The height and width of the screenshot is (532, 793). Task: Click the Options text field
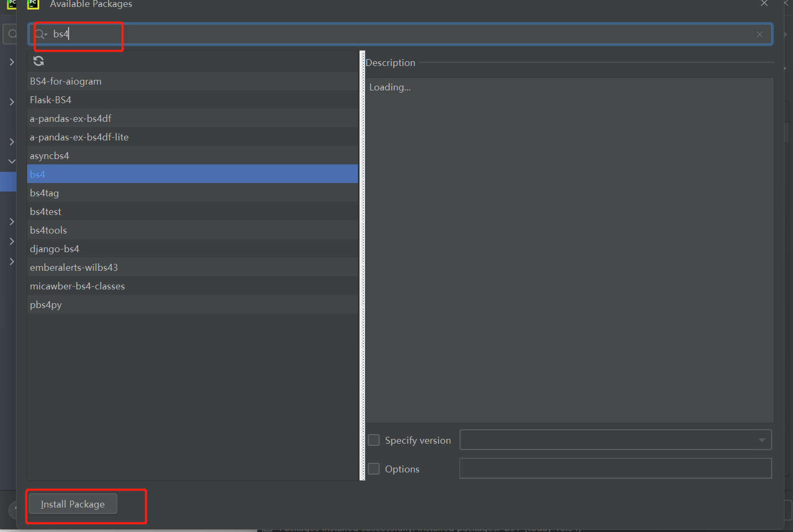pos(615,468)
